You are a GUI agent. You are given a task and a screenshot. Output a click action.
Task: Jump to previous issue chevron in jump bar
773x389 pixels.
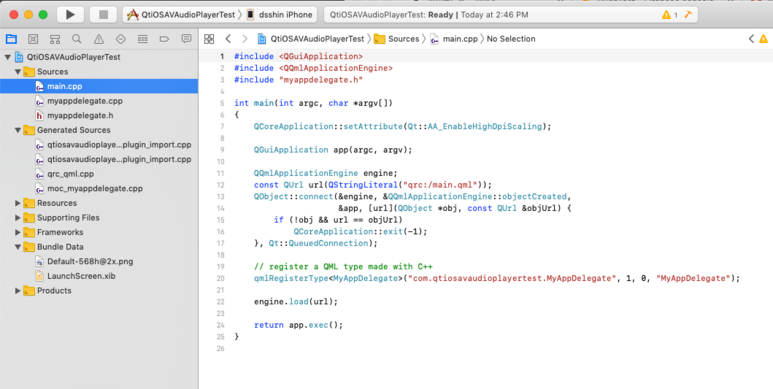(751, 39)
